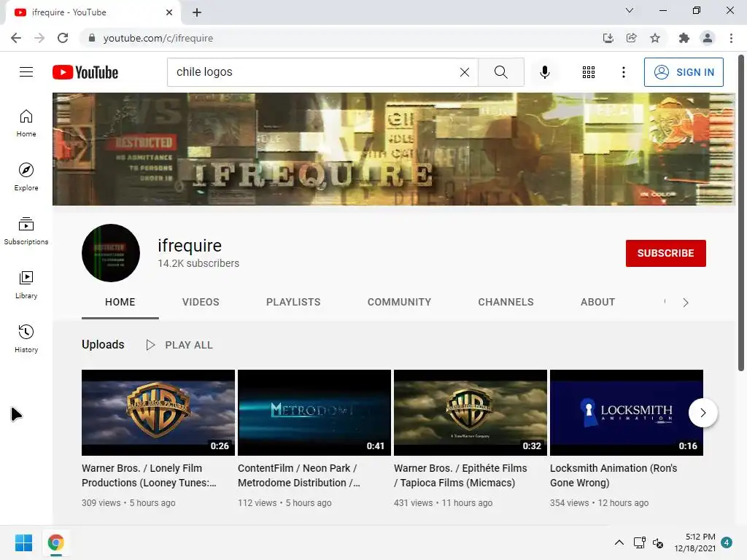Viewport: 747px width, 560px height.
Task: Bookmark this page with the star
Action: pyautogui.click(x=655, y=38)
